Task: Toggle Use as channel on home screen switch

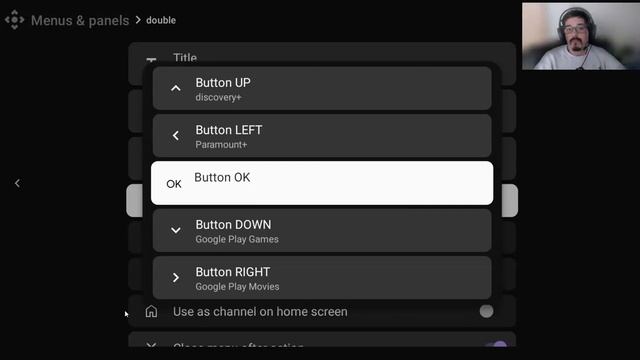Action: click(x=487, y=311)
